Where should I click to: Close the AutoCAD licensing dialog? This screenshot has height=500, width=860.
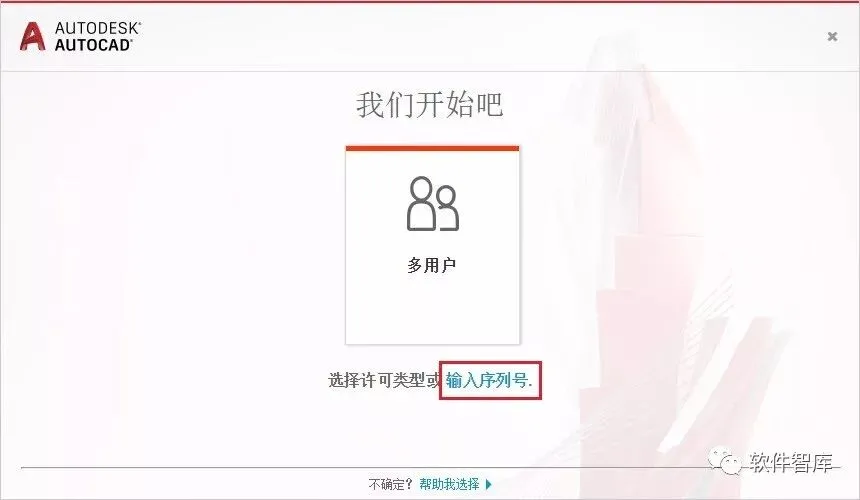point(832,36)
